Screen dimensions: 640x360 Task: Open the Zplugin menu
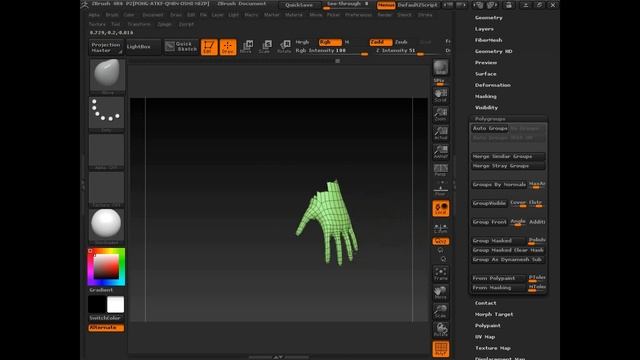(x=164, y=24)
